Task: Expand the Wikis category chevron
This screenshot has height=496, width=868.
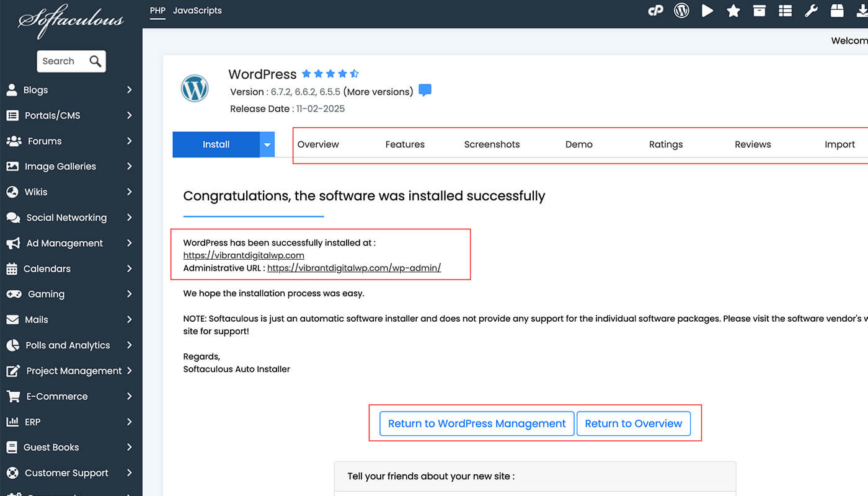Action: click(129, 192)
